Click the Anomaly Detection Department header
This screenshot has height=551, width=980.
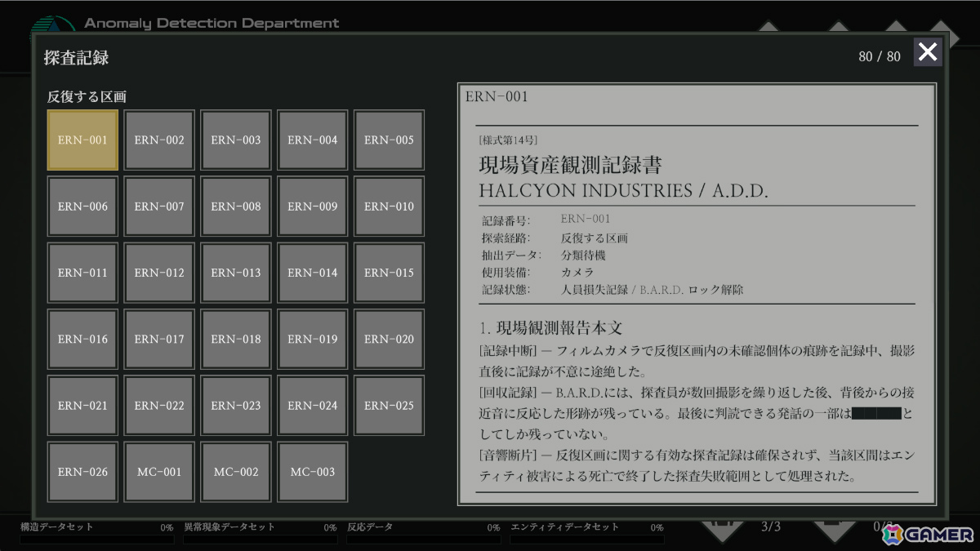coord(212,23)
